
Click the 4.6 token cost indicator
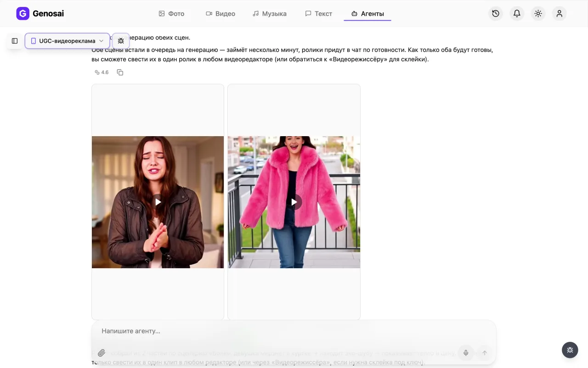(102, 72)
